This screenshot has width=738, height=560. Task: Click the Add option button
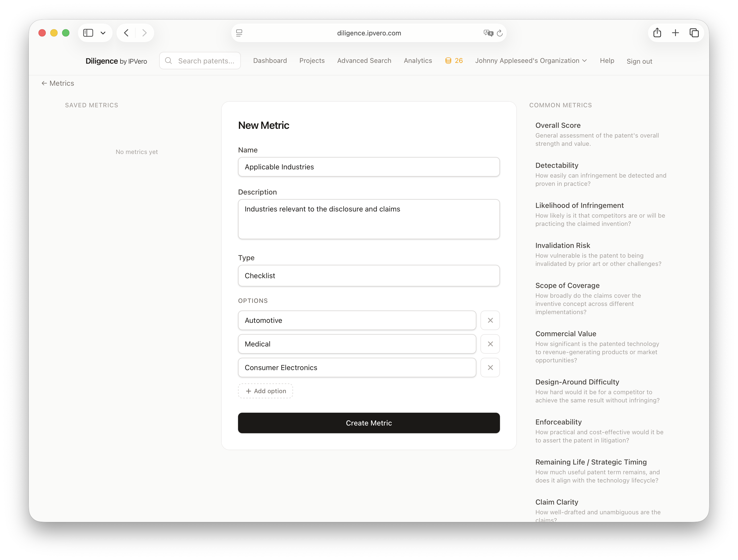266,391
